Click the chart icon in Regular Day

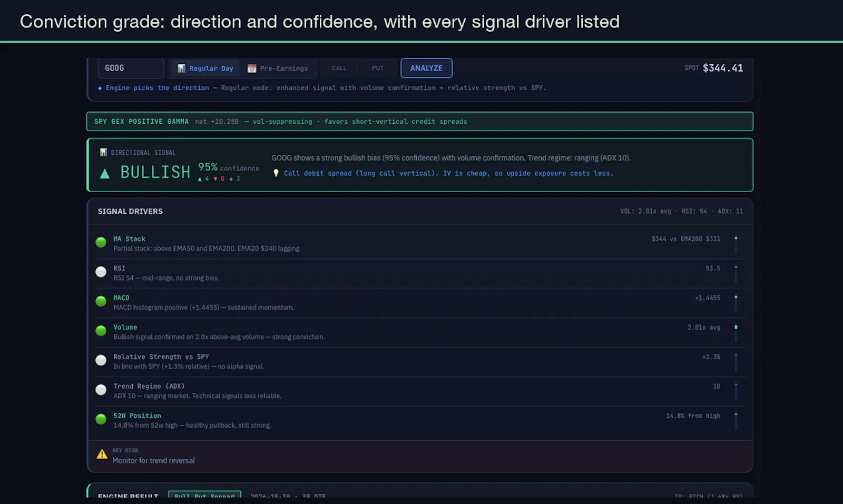point(181,68)
